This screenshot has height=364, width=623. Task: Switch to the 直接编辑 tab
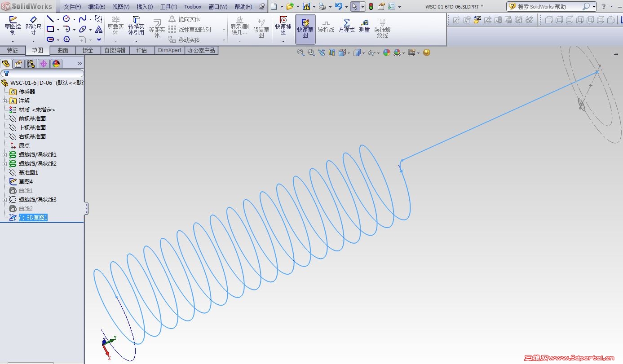(x=115, y=50)
